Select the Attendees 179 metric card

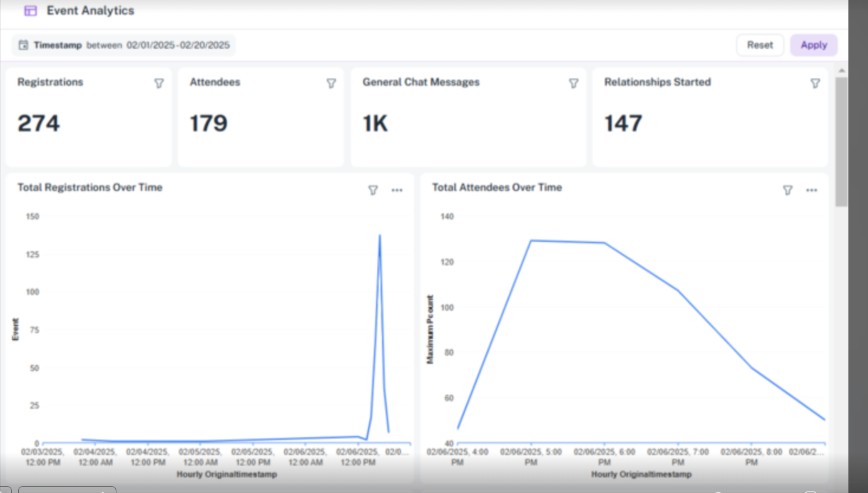261,117
